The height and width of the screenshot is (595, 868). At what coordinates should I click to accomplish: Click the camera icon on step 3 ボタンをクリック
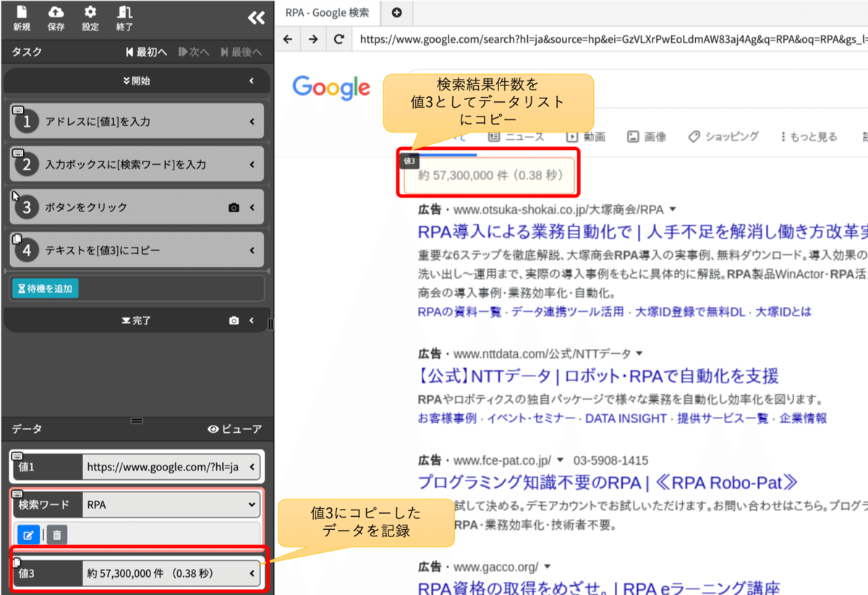click(x=234, y=206)
